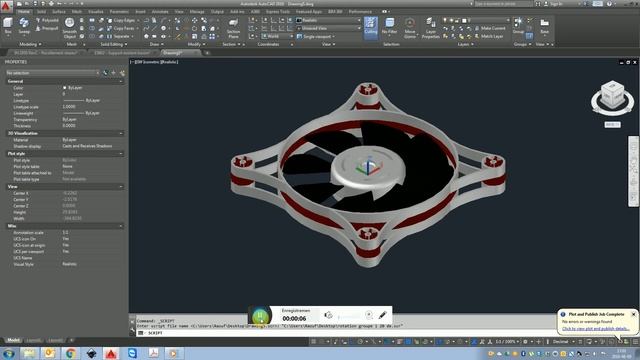
Task: Open the Base view tool
Action: (544, 26)
